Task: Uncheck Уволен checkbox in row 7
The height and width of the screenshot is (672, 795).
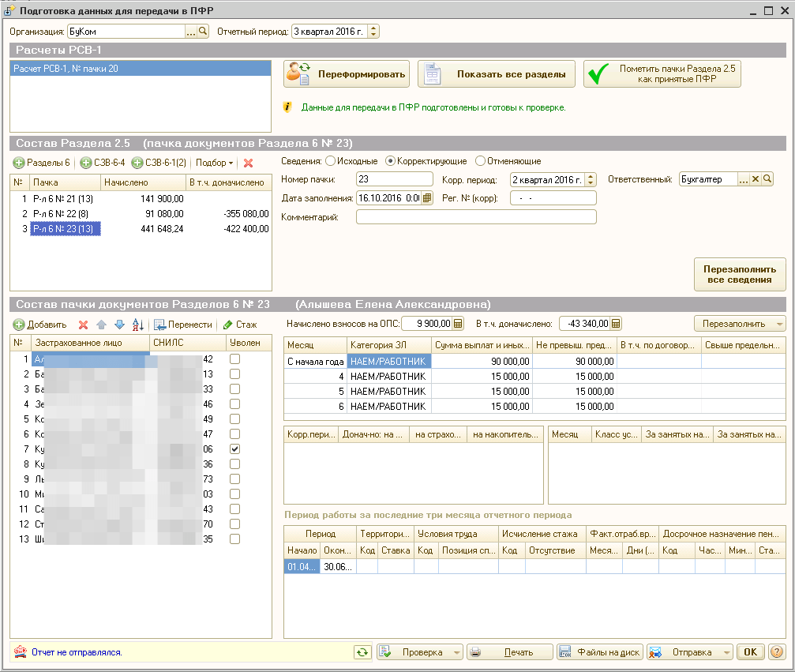Action: coord(234,449)
